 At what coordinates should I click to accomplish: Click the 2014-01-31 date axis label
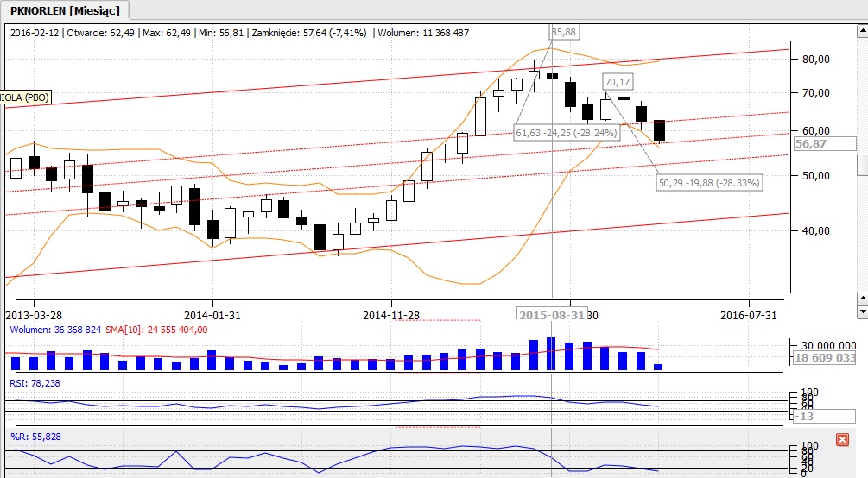click(x=212, y=315)
